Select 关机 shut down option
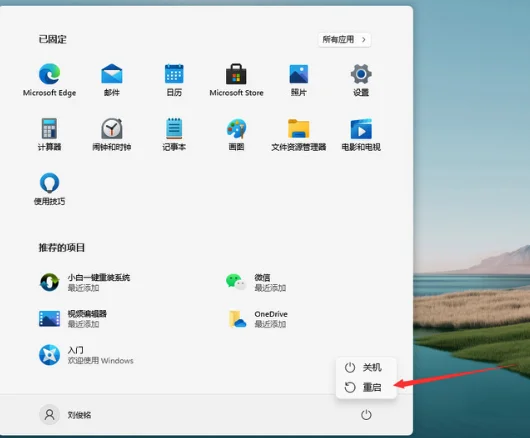Image resolution: width=530 pixels, height=438 pixels. [366, 367]
